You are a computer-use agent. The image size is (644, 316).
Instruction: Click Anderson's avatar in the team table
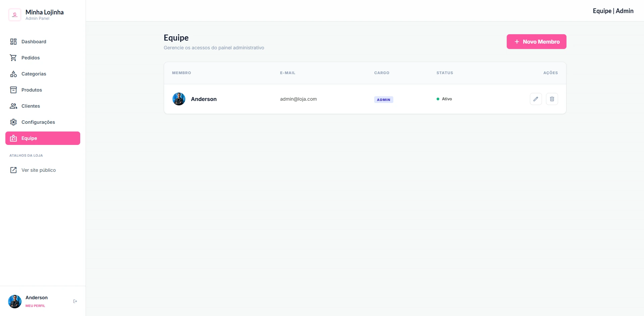tap(179, 99)
